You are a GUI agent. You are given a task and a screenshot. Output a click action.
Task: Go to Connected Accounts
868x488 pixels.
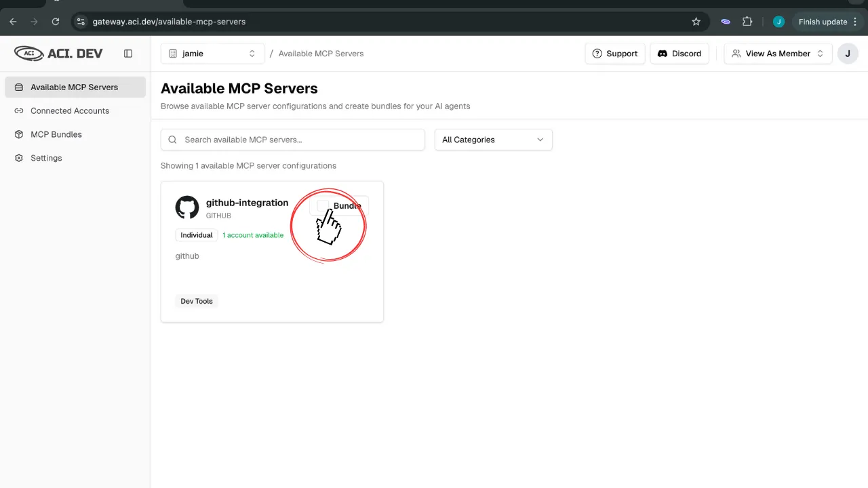click(75, 110)
